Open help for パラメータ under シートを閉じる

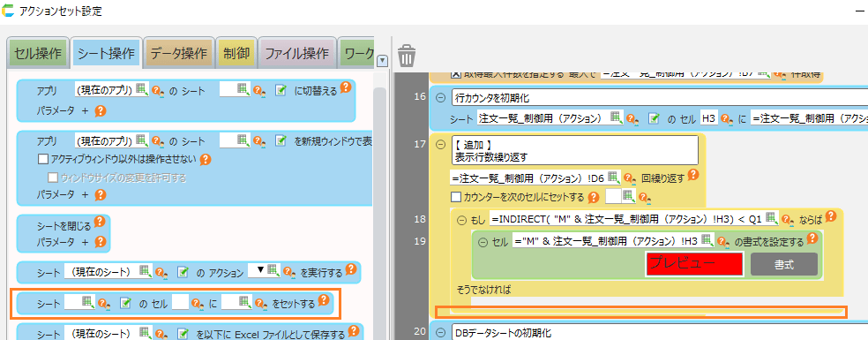[100, 242]
